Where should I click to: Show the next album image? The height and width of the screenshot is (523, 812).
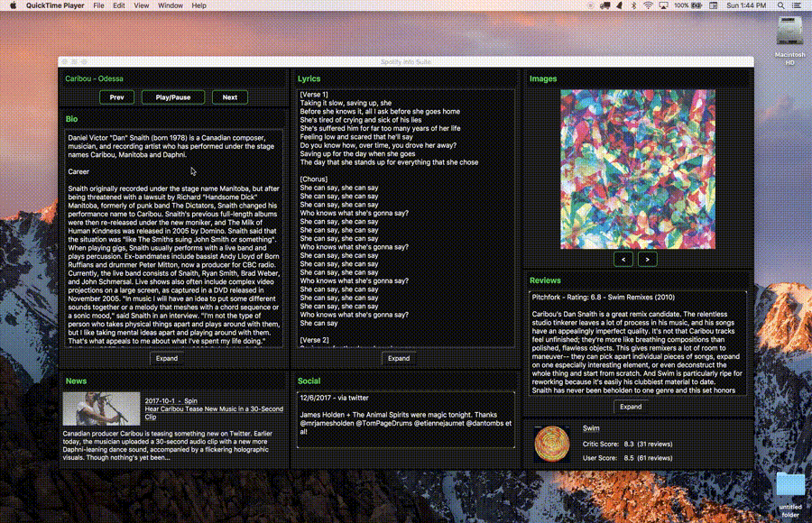click(x=647, y=259)
